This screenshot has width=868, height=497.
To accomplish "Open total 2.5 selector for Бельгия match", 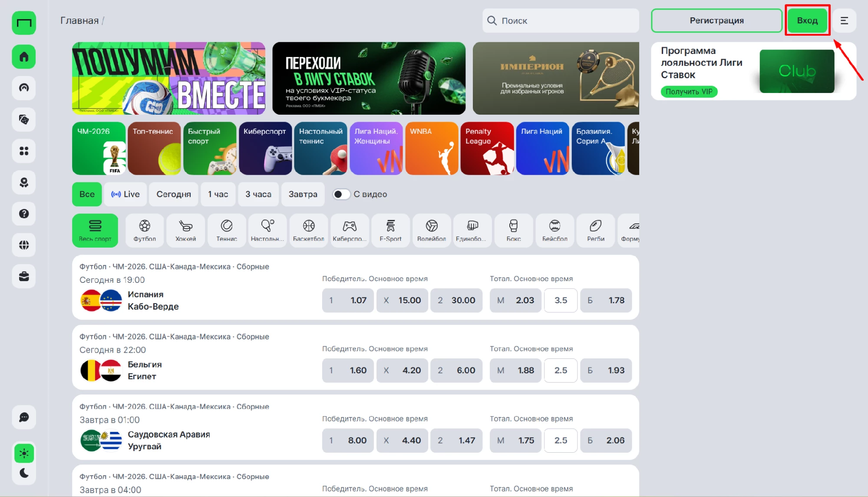I will point(561,370).
